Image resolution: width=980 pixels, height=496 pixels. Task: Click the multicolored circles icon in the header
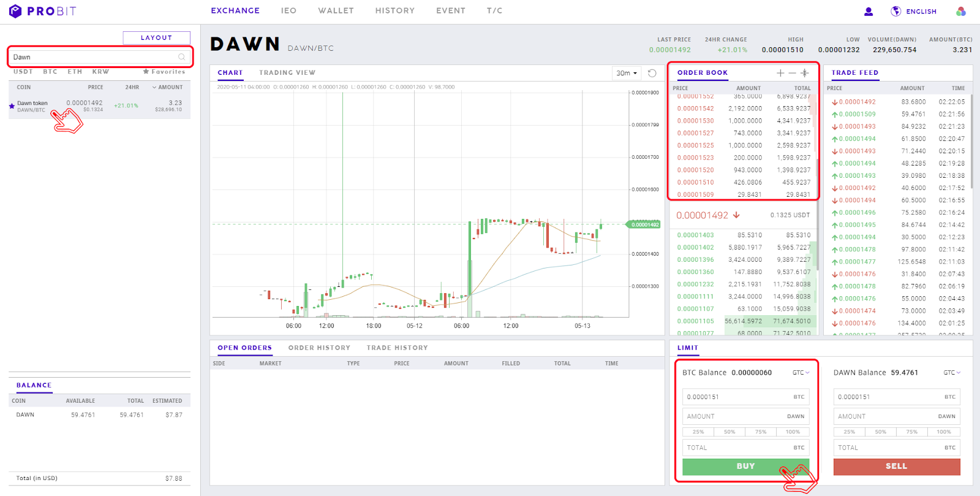961,11
